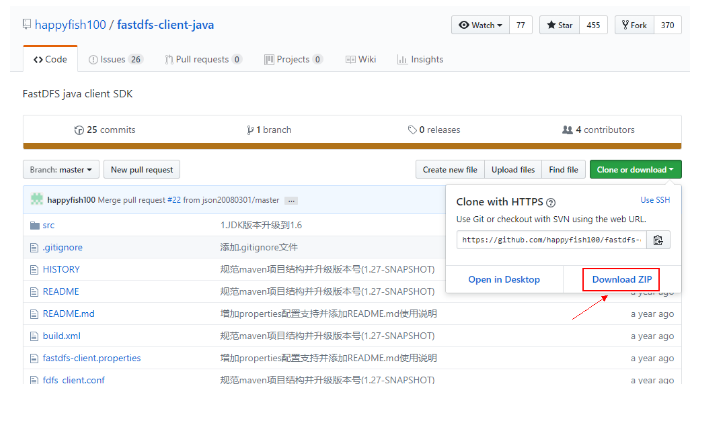This screenshot has width=705, height=428.
Task: Open pull request #22 link
Action: (x=174, y=200)
